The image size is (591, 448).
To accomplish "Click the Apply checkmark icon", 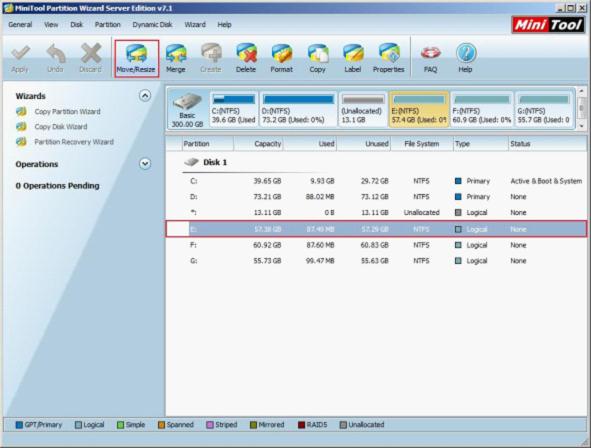I will click(20, 54).
